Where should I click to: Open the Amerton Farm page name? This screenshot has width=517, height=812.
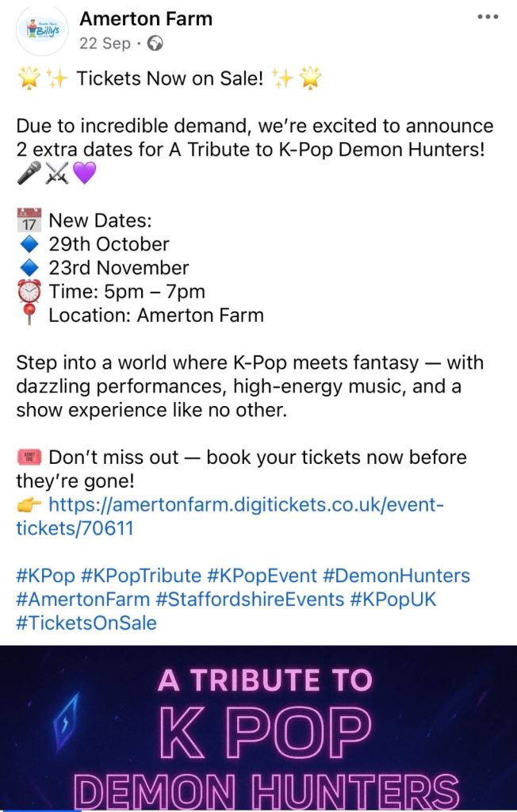pos(146,18)
